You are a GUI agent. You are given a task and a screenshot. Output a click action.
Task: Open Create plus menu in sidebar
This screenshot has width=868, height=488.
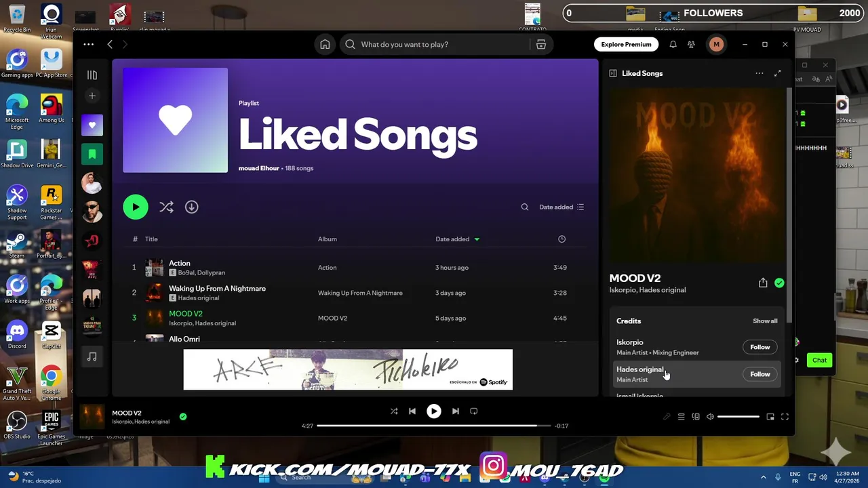[x=92, y=96]
